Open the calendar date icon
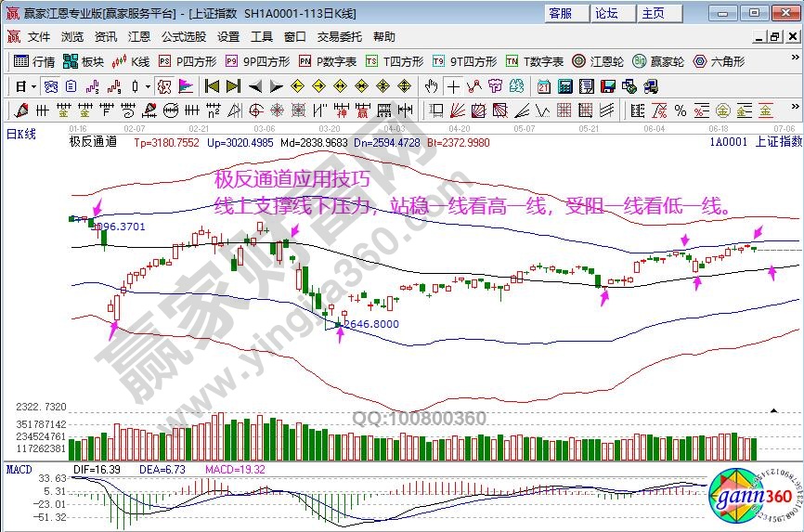This screenshot has width=804, height=532. pos(544,86)
